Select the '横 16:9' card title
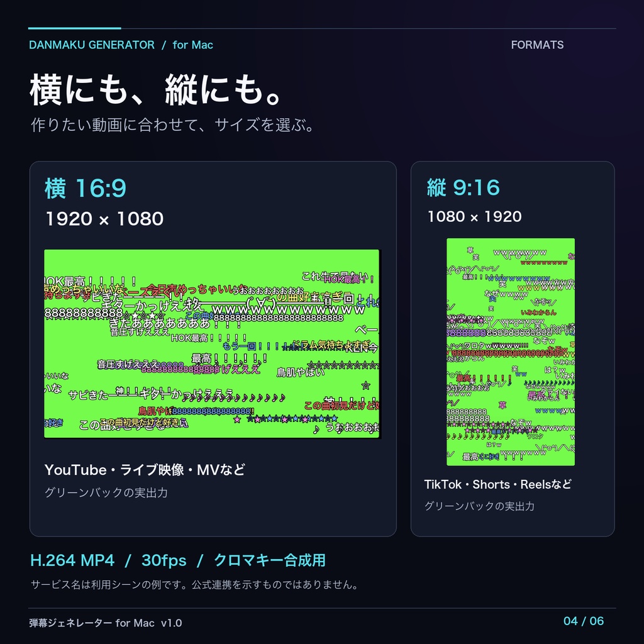The height and width of the screenshot is (644, 644). pyautogui.click(x=85, y=189)
